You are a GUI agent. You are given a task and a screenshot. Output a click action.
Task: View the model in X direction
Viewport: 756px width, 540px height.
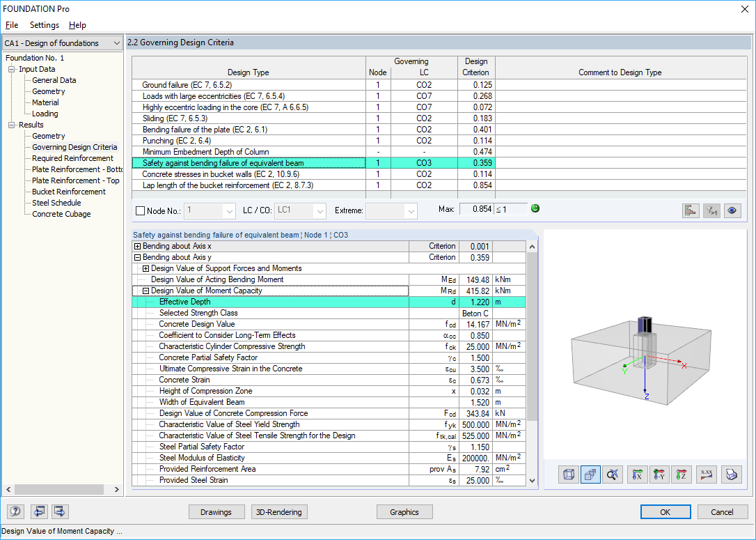pos(637,475)
